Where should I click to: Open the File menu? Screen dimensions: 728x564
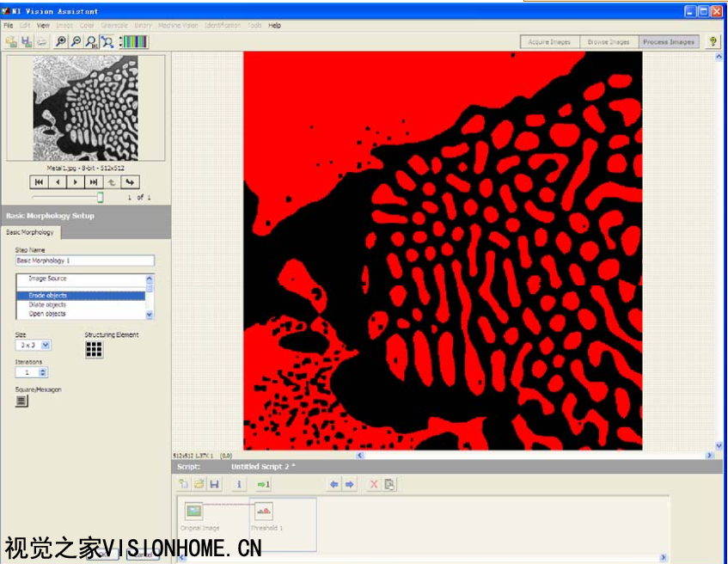8,26
